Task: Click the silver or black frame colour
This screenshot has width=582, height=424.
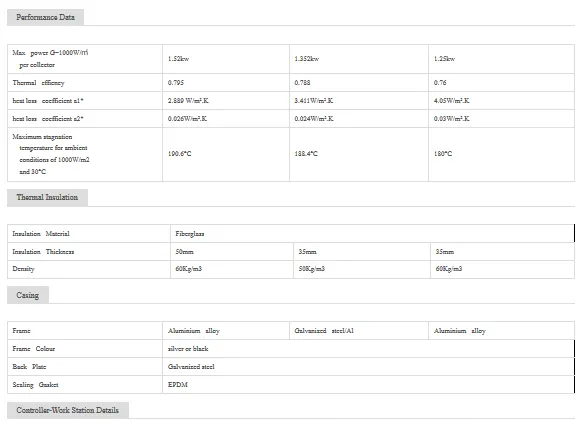Action: pyautogui.click(x=188, y=349)
